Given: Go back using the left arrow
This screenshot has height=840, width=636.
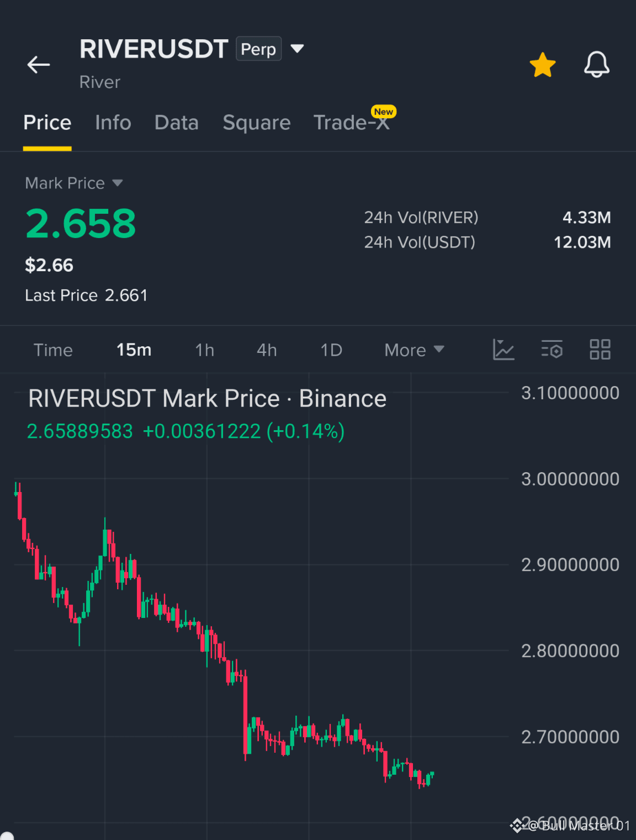Looking at the screenshot, I should [39, 65].
